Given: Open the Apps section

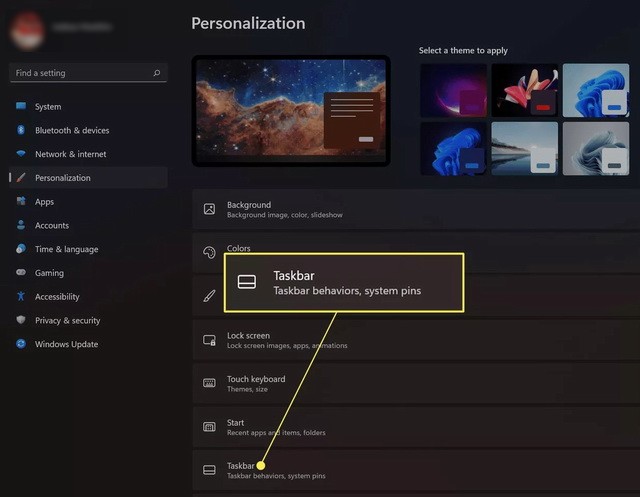Looking at the screenshot, I should pos(88,201).
